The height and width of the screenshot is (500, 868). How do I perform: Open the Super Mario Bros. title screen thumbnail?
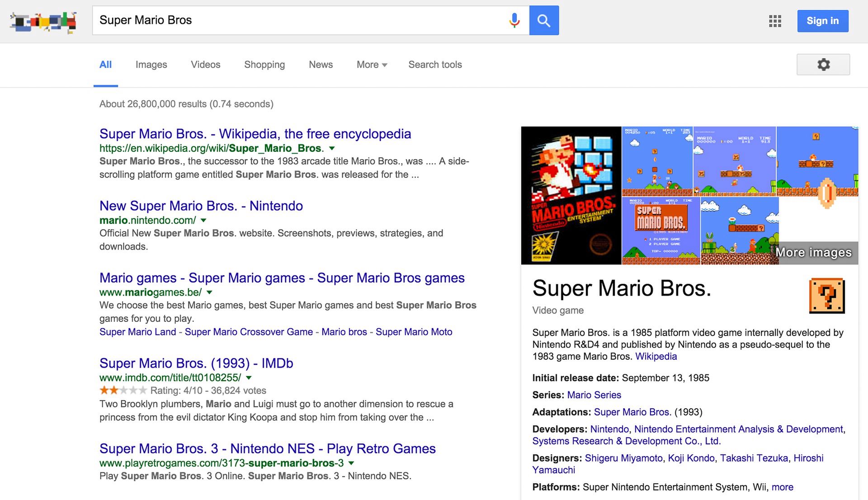point(660,231)
